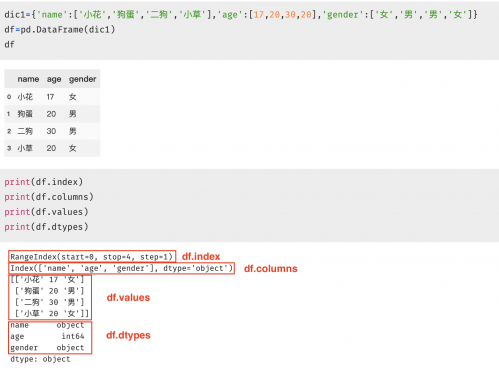Click the Index(['name', 'age', 'gender']) output line
This screenshot has height=375, width=499.
tap(122, 268)
